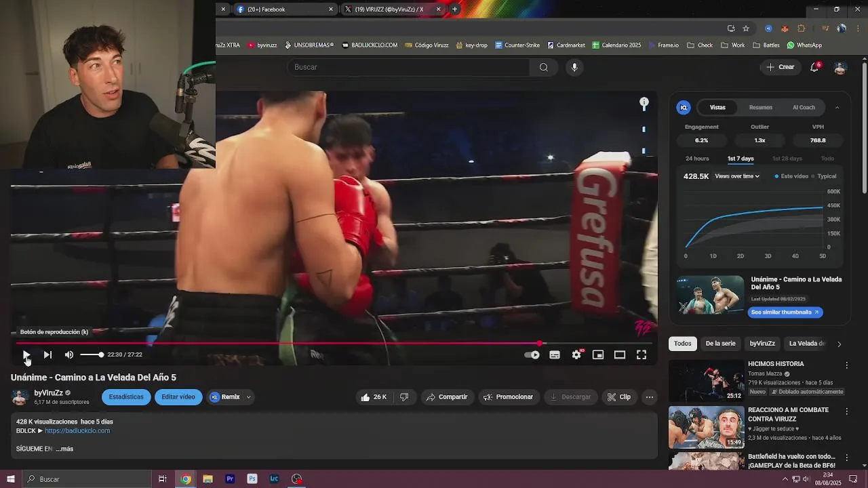Open byViruZz channel avatar
Image resolution: width=868 pixels, height=488 pixels.
[x=20, y=397]
